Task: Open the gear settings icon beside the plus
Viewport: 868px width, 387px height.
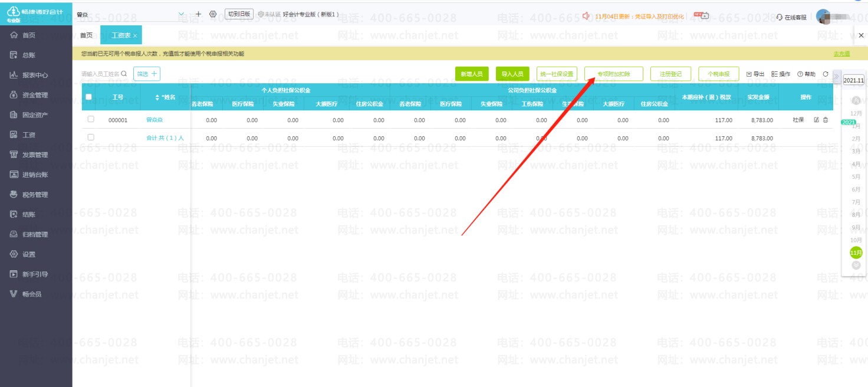Action: 213,14
